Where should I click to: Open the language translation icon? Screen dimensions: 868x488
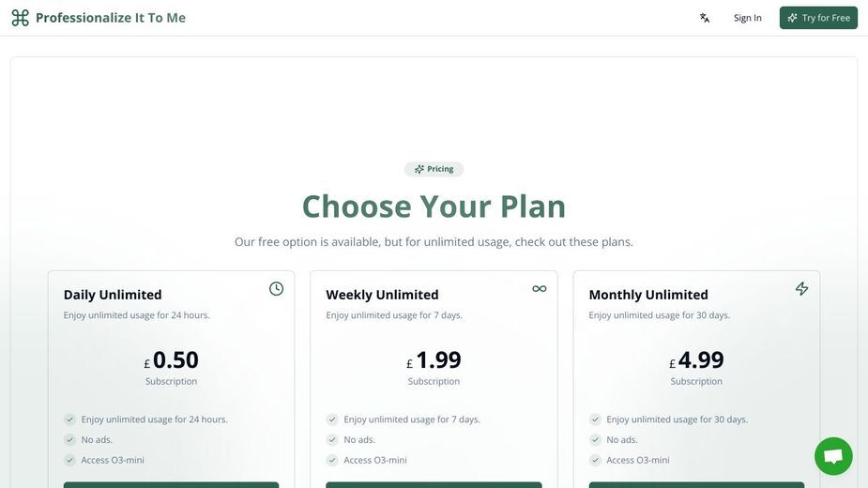704,18
